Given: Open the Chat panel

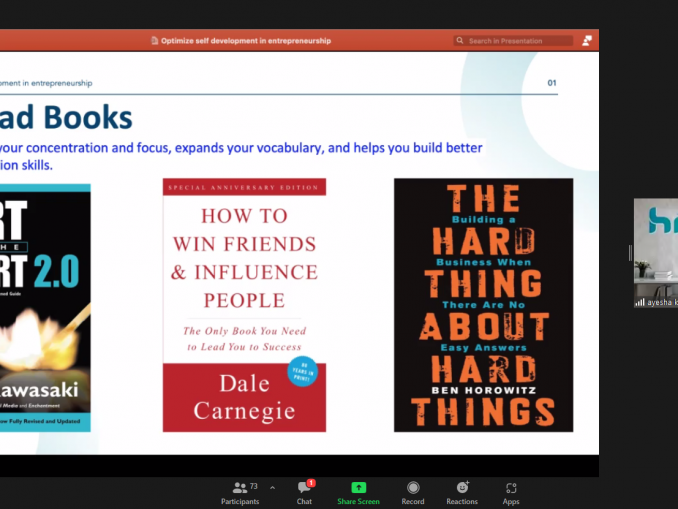Looking at the screenshot, I should (304, 493).
